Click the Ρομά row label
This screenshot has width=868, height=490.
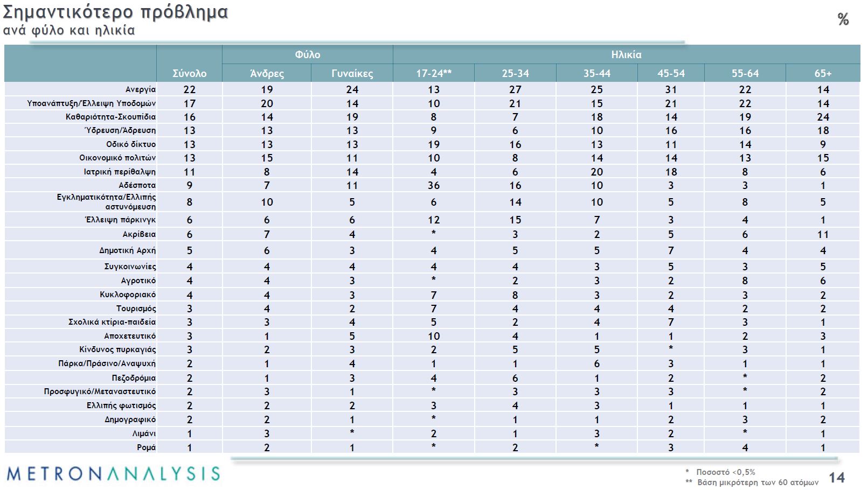pos(146,447)
